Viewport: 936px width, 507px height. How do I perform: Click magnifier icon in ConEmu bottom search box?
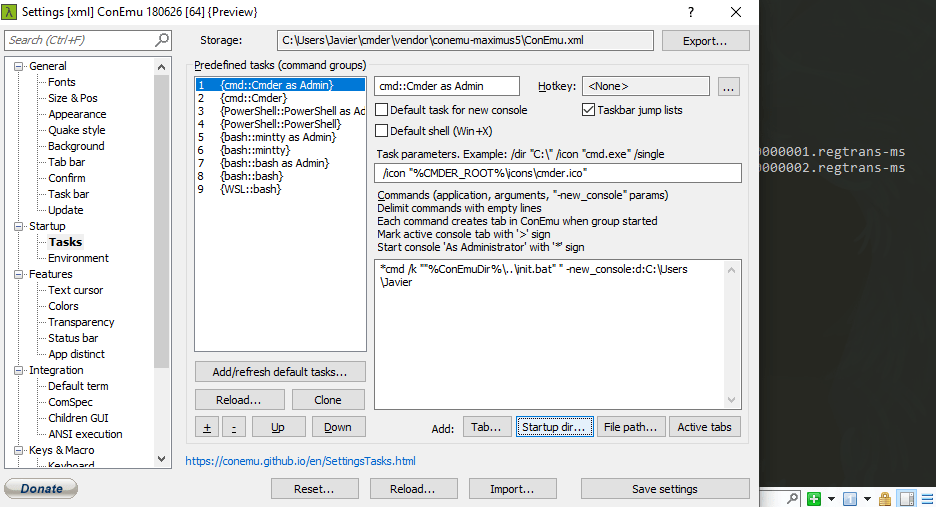click(792, 497)
